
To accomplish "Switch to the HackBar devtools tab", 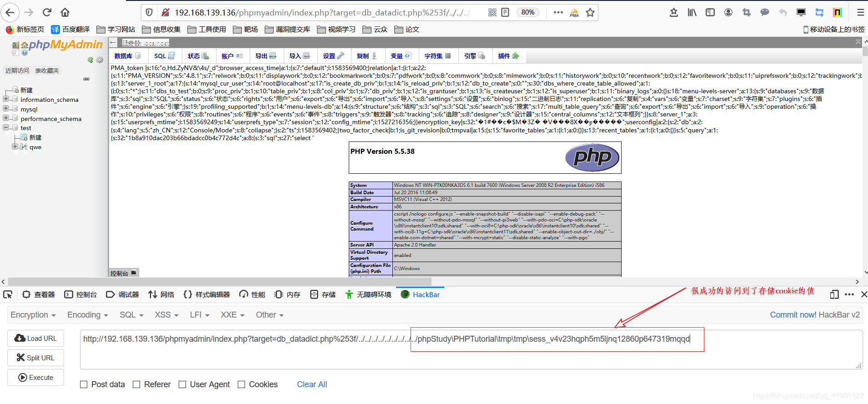I will (x=420, y=294).
